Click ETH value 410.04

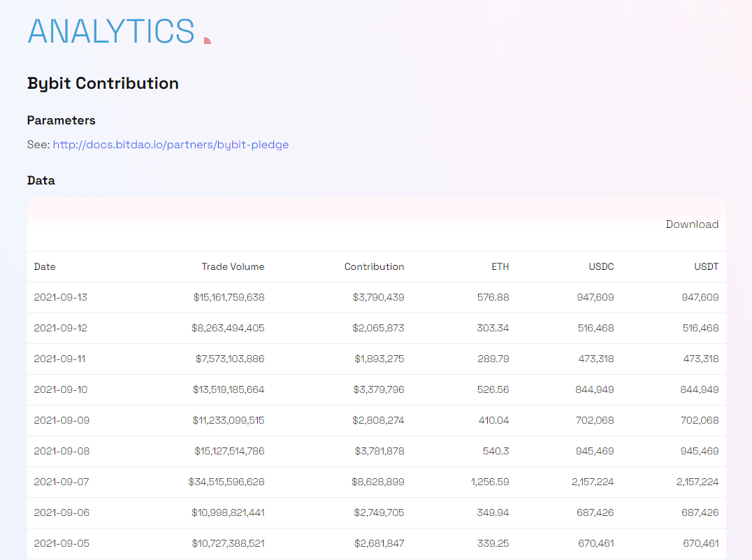[494, 420]
